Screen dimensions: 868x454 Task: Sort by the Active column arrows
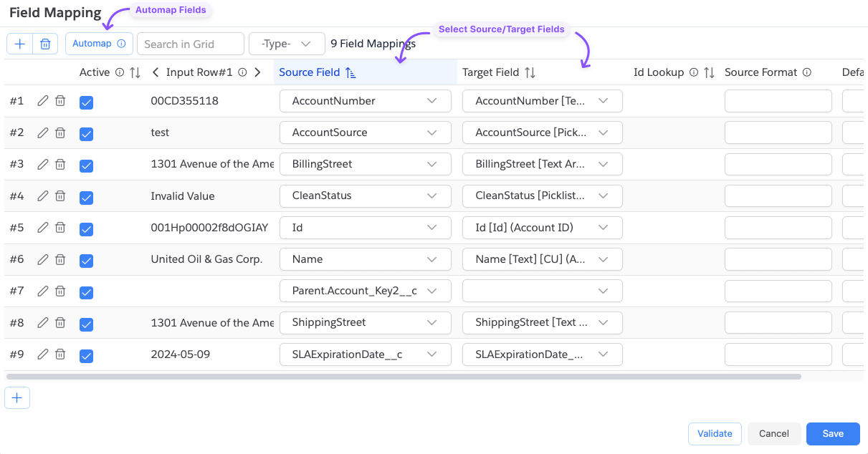pyautogui.click(x=135, y=72)
